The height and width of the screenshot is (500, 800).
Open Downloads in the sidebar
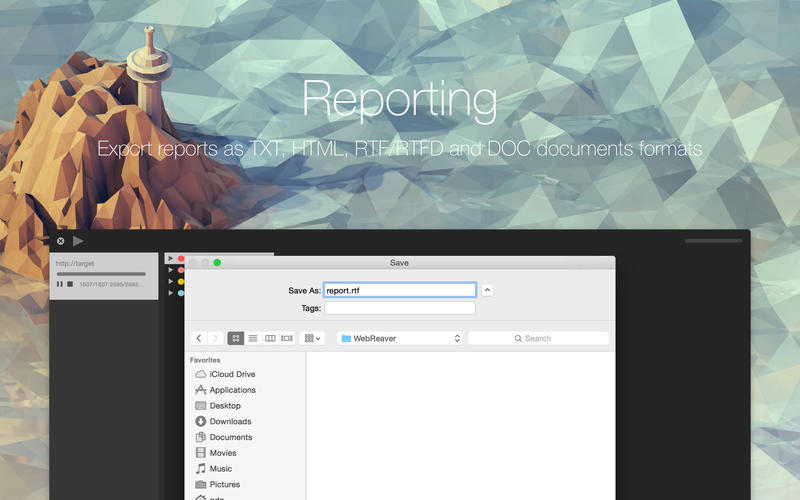point(223,421)
